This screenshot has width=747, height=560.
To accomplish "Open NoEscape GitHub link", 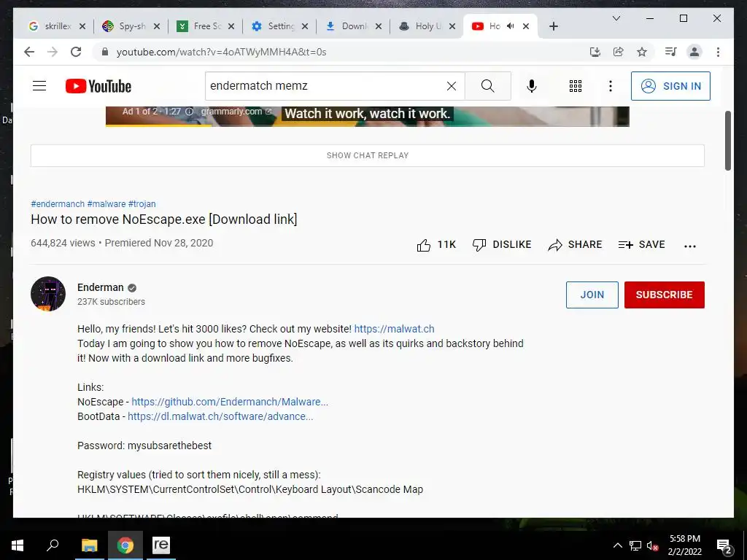I will click(x=230, y=402).
